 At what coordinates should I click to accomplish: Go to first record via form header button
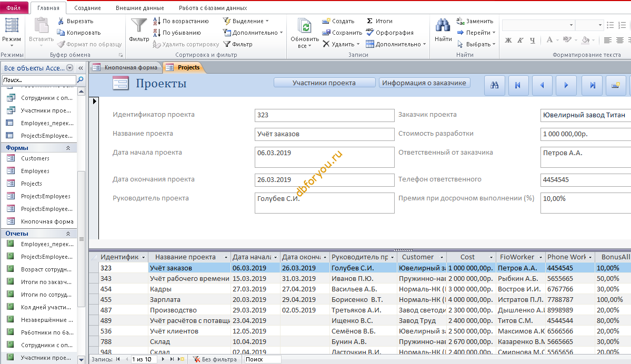tap(518, 85)
